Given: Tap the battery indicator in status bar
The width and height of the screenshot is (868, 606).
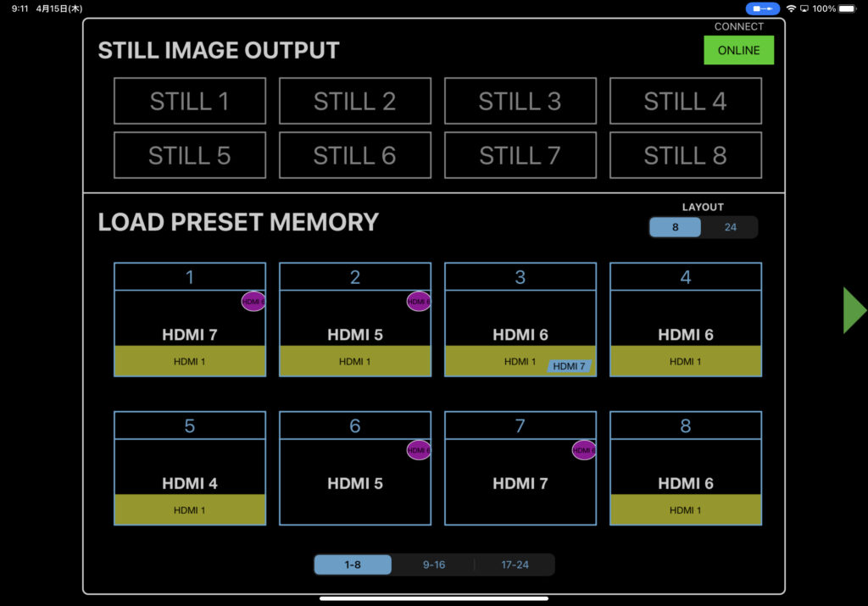Looking at the screenshot, I should click(x=849, y=8).
